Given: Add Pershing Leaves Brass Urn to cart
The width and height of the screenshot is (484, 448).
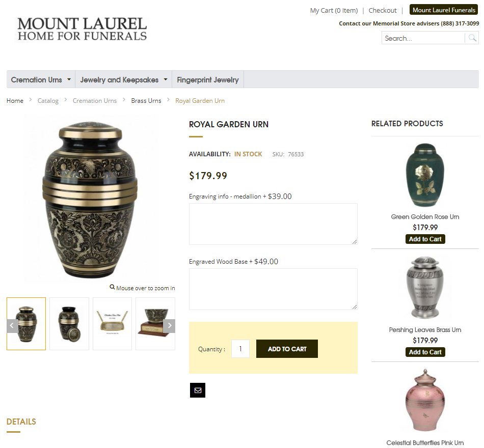Looking at the screenshot, I should [x=425, y=352].
